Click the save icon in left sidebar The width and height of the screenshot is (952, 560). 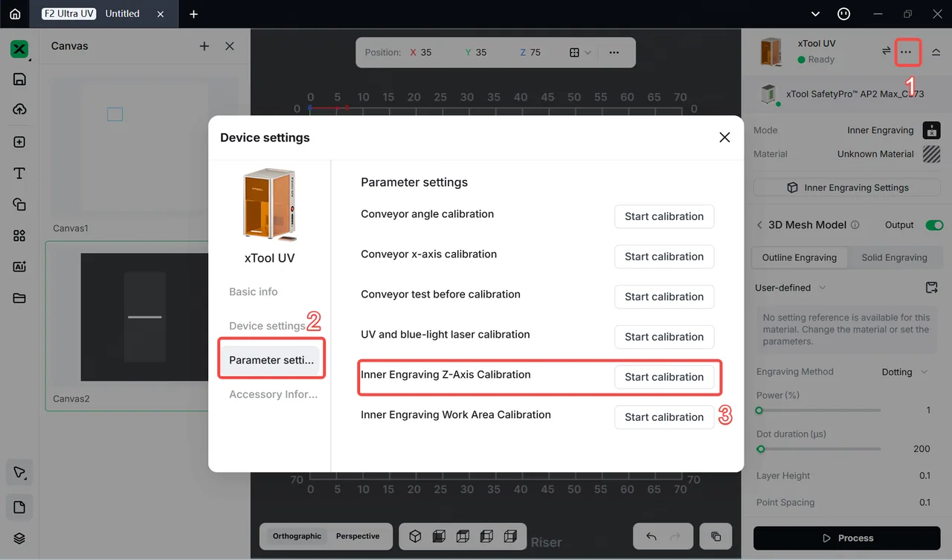(x=19, y=80)
